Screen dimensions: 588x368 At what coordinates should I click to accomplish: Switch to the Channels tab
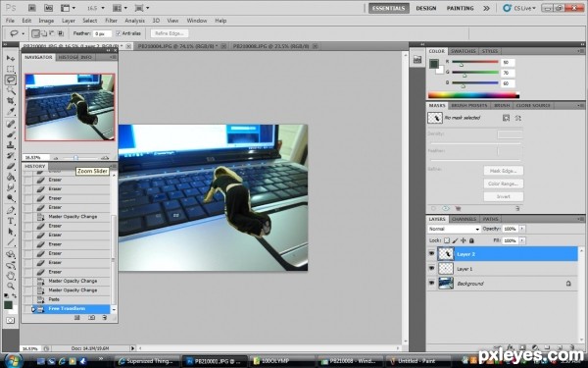(x=464, y=219)
